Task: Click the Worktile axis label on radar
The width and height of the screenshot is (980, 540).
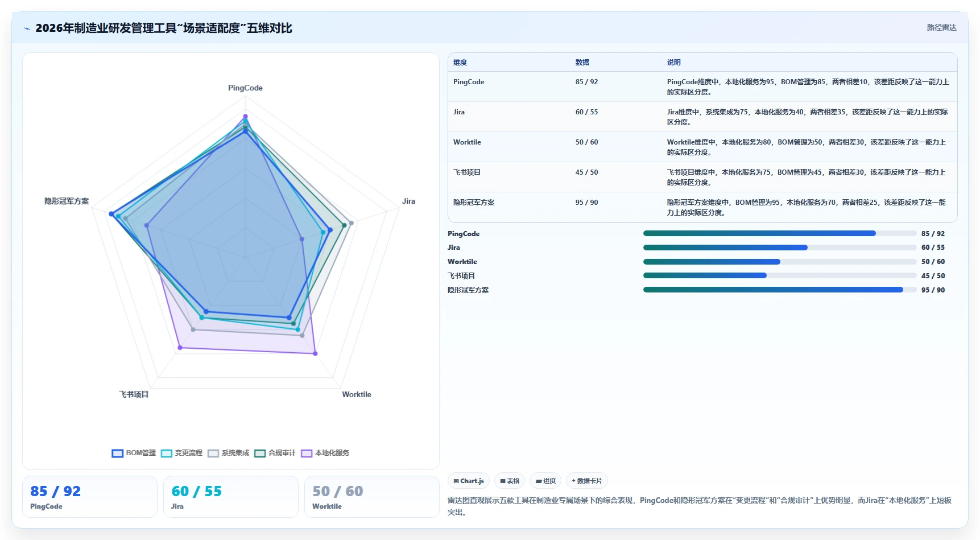Action: [x=357, y=394]
